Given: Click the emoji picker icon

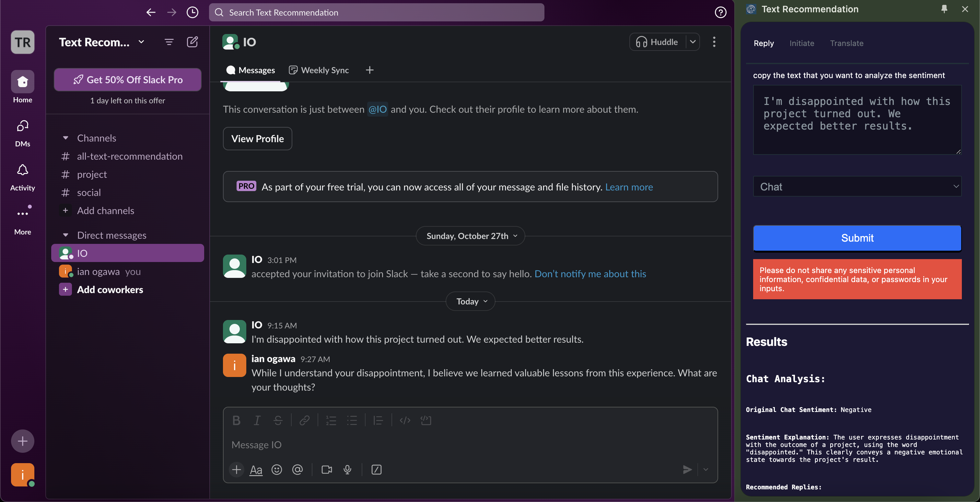Looking at the screenshot, I should 276,470.
